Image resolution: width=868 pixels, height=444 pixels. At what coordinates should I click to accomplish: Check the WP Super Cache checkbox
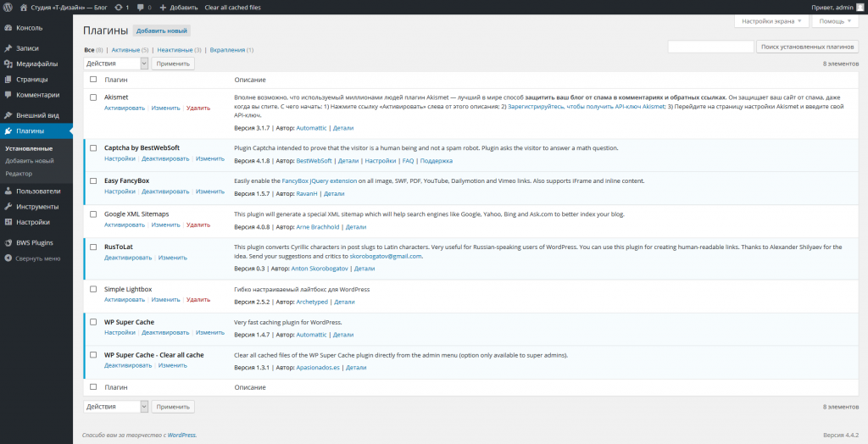point(93,322)
